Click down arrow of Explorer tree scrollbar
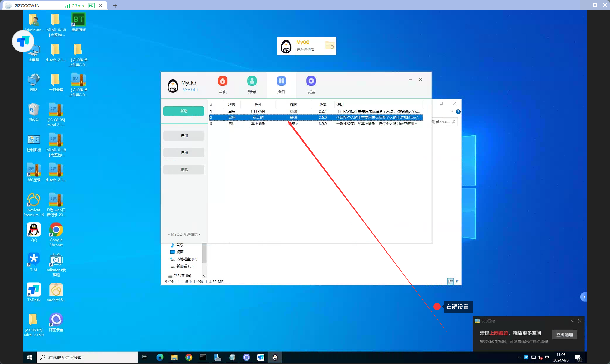The height and width of the screenshot is (364, 610). [x=204, y=276]
